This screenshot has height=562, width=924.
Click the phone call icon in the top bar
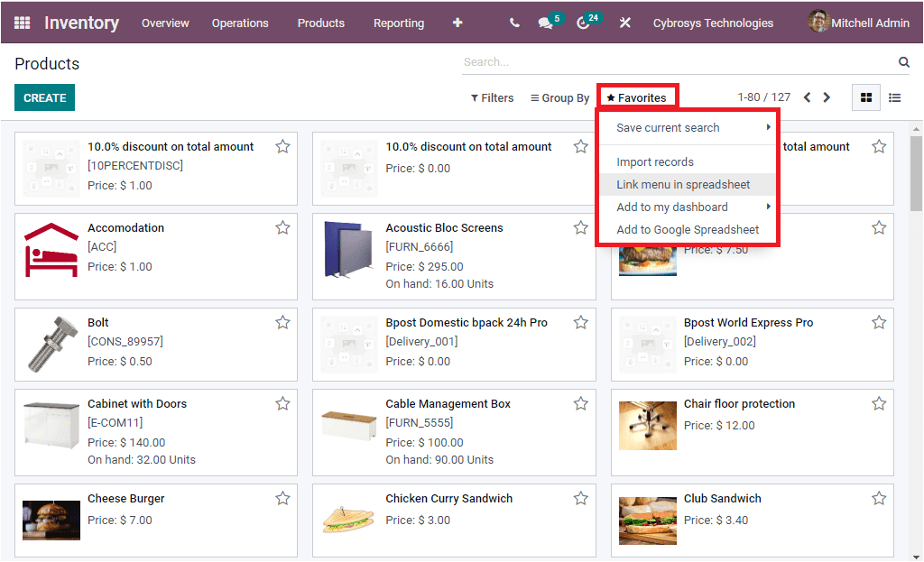513,23
